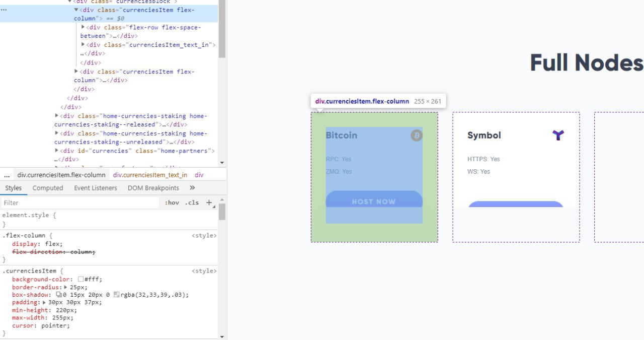Expand the home-currencies-staking--released div
644x340 pixels.
pos(57,116)
